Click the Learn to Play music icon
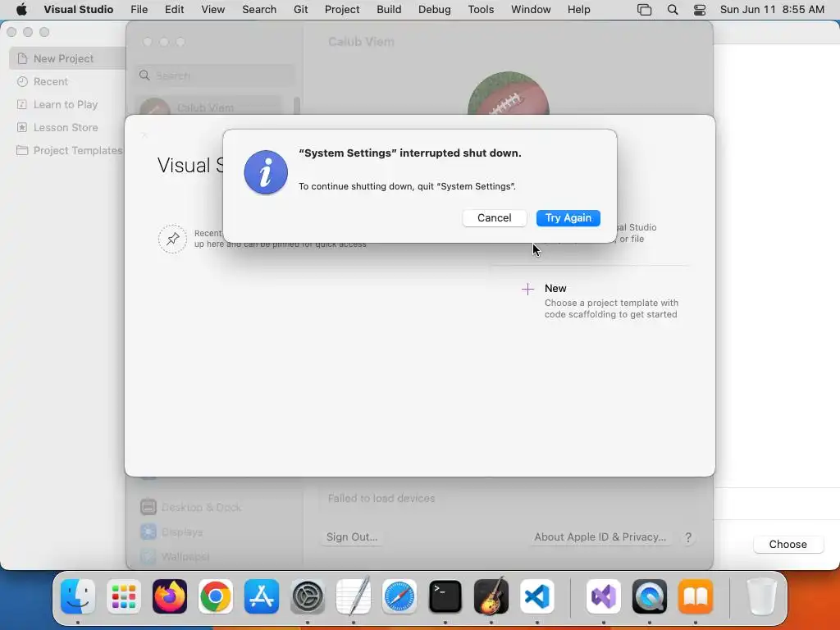840x630 pixels. coord(22,104)
